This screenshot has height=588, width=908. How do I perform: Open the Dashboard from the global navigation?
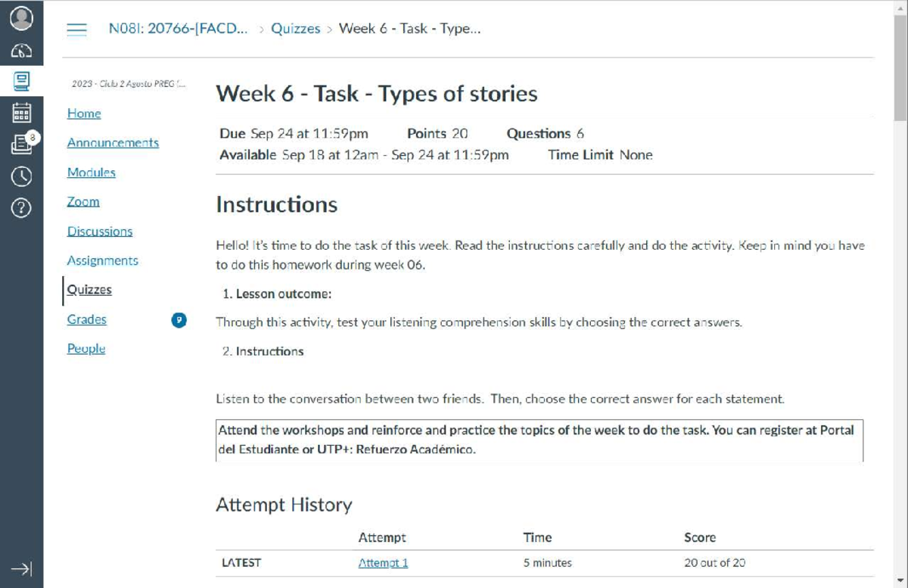(x=22, y=51)
